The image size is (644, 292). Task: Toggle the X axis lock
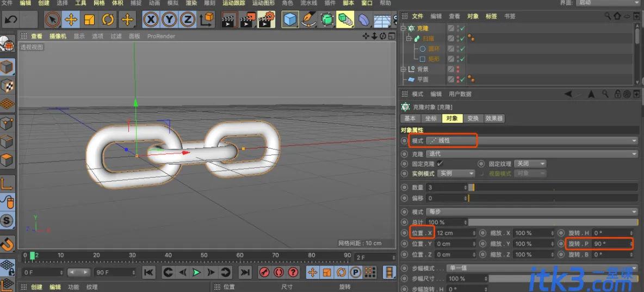pos(152,19)
